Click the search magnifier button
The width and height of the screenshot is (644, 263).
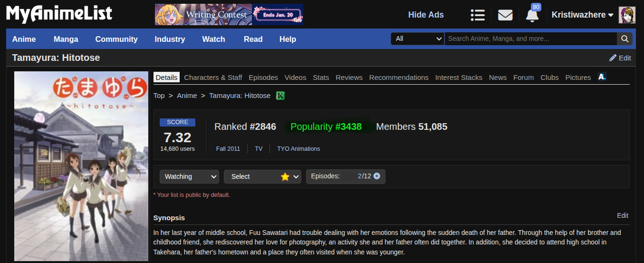coord(624,39)
